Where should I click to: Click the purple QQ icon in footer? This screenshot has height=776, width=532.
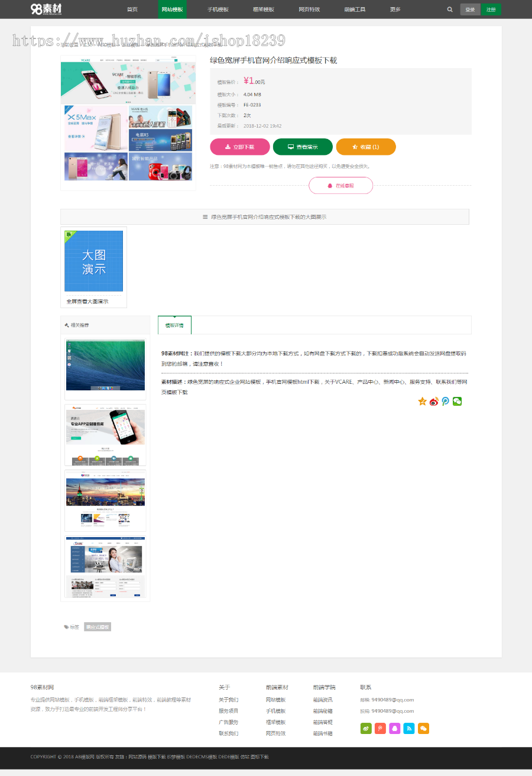coord(394,729)
